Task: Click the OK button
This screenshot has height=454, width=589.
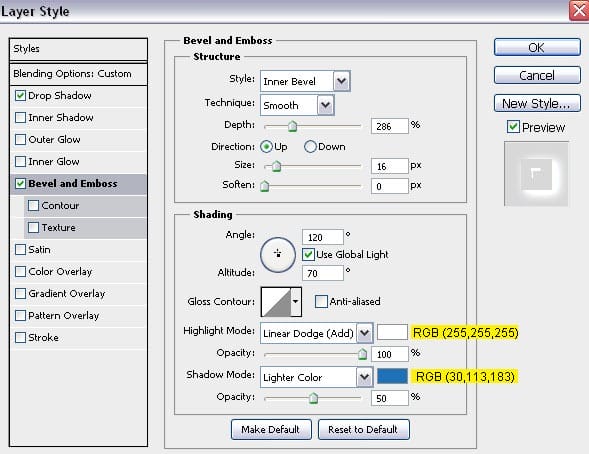Action: [x=537, y=47]
